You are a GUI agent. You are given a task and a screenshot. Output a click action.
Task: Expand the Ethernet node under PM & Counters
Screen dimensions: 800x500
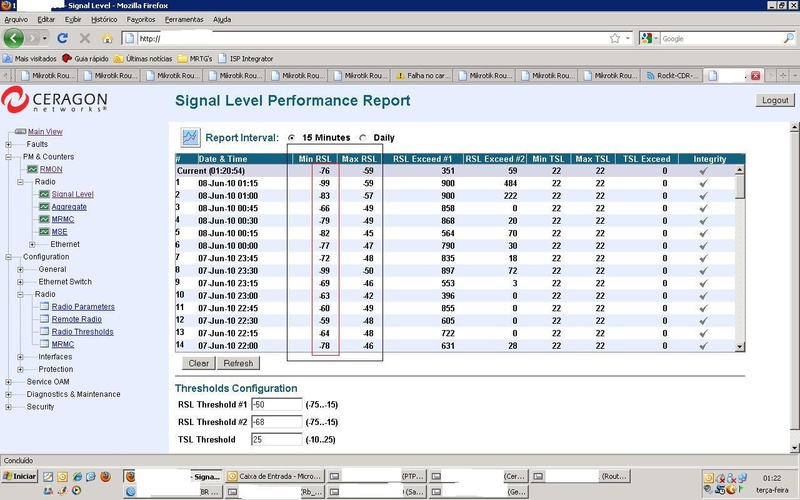32,244
